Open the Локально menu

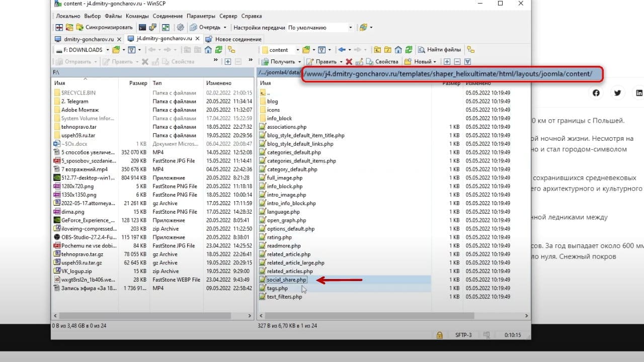click(x=68, y=16)
